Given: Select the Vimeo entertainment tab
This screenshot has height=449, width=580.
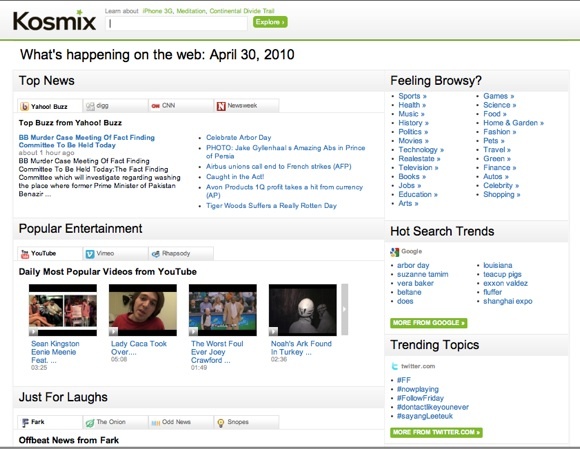Looking at the screenshot, I should click(115, 253).
